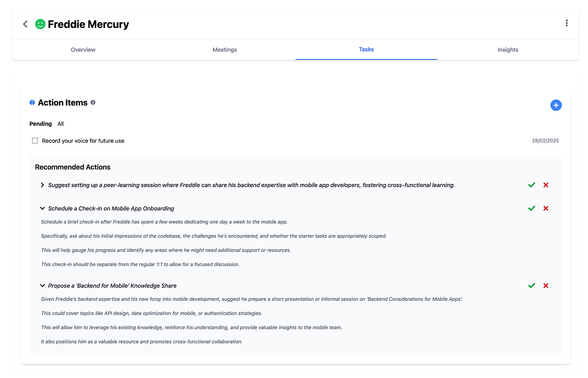Add a new action item with plus button
Viewport: 588px width, 378px height.
tap(556, 105)
